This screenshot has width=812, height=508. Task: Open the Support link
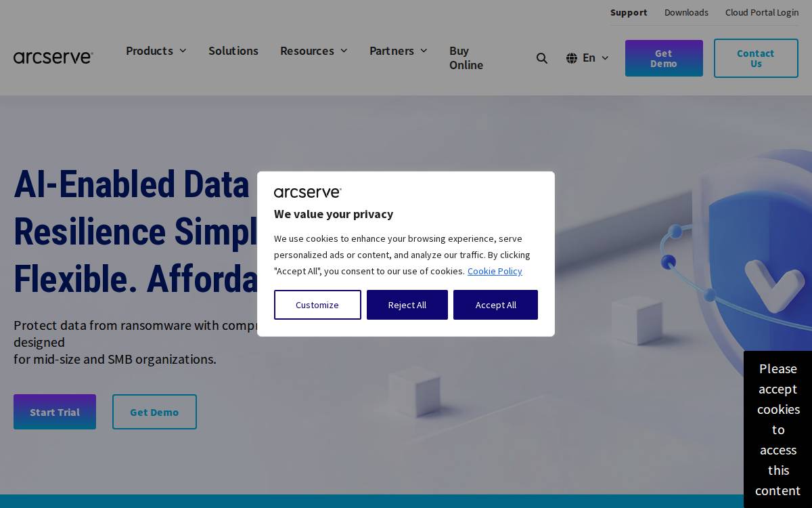[x=629, y=12]
